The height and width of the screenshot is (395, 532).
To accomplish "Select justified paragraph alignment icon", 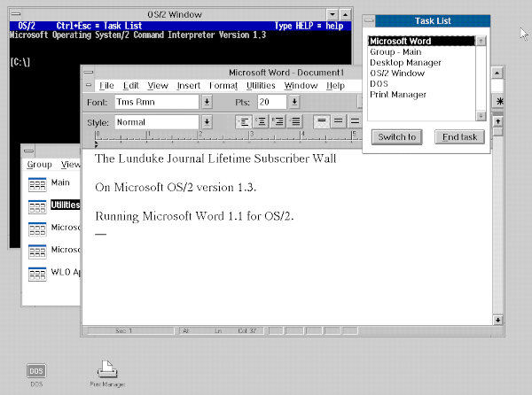I will (x=295, y=121).
